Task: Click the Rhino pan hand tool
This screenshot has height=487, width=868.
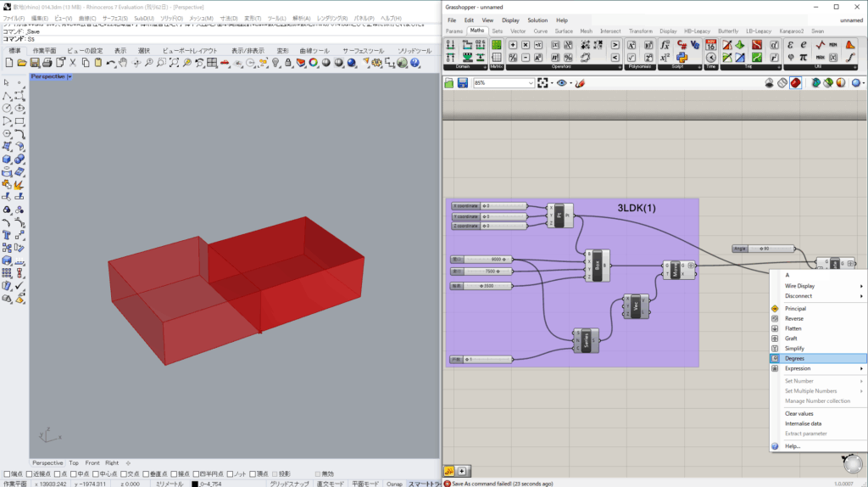Action: [x=123, y=63]
